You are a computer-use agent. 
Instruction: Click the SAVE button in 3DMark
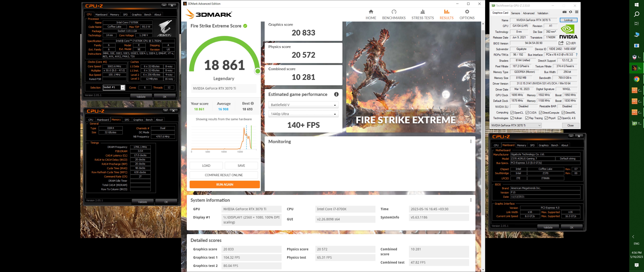tap(241, 166)
